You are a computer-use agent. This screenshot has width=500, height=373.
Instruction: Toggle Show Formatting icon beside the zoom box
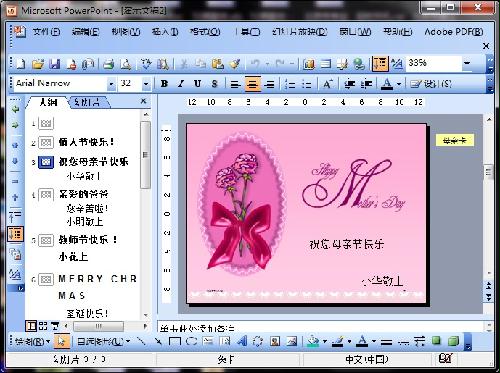pyautogui.click(x=397, y=64)
